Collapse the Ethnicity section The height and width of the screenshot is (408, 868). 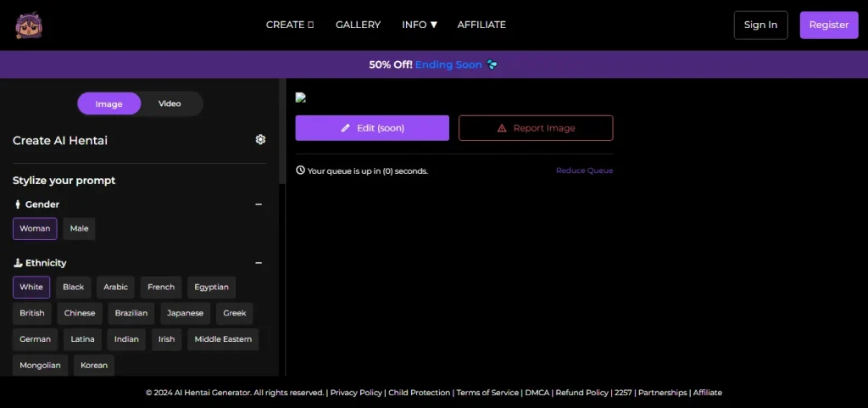click(x=259, y=263)
